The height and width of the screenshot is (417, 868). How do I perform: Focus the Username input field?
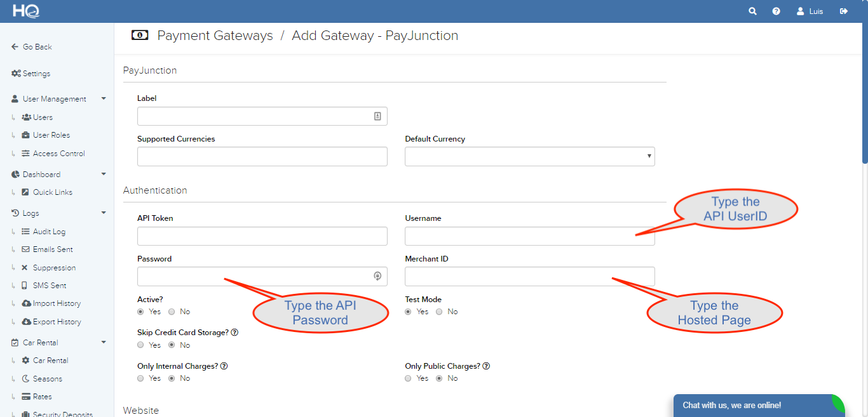coord(529,236)
